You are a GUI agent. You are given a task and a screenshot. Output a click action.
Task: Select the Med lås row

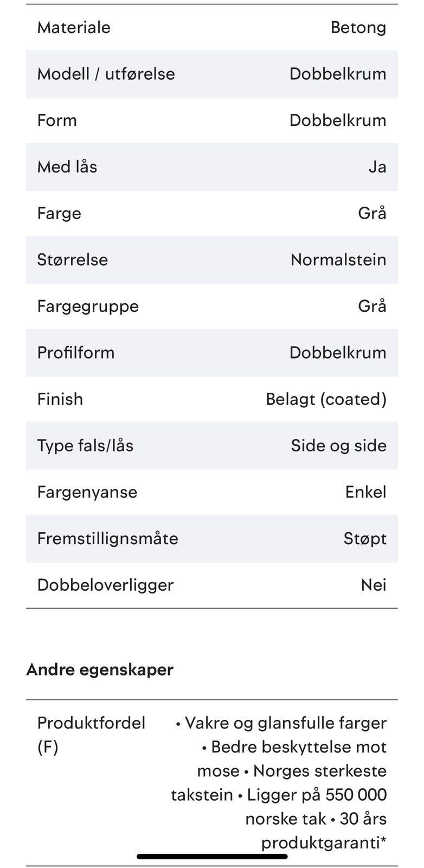point(212,167)
